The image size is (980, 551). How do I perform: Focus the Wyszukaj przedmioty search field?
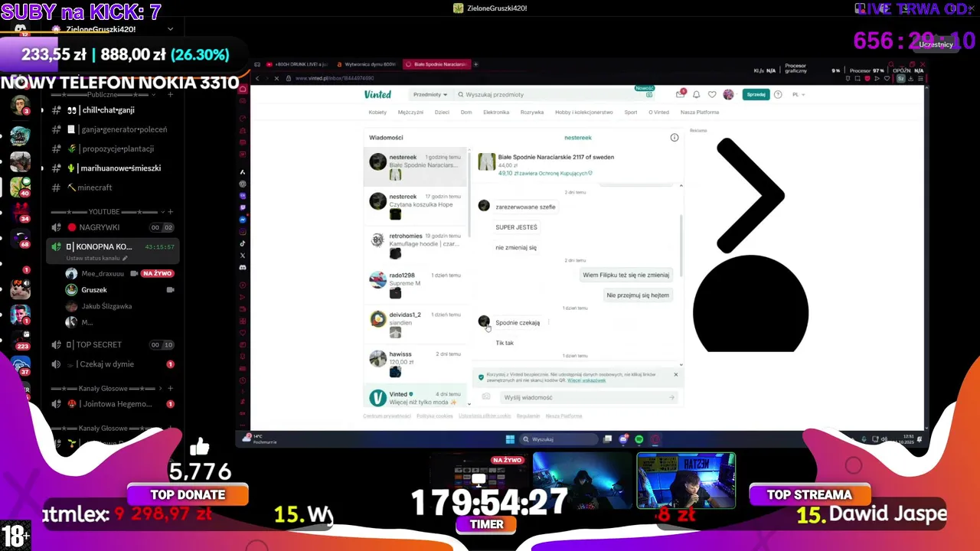[550, 94]
